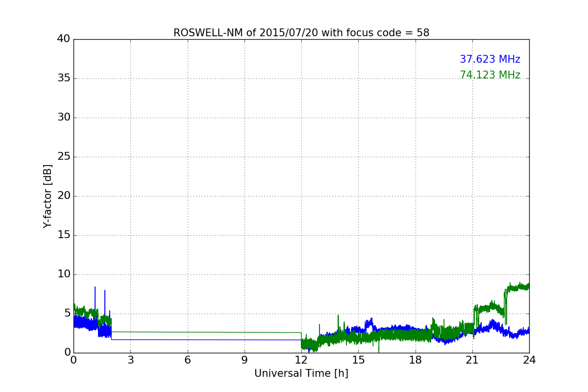Viewport: 588px width, 392px height.
Task: Select the Y-factor [dB] axis label
Action: (x=48, y=196)
